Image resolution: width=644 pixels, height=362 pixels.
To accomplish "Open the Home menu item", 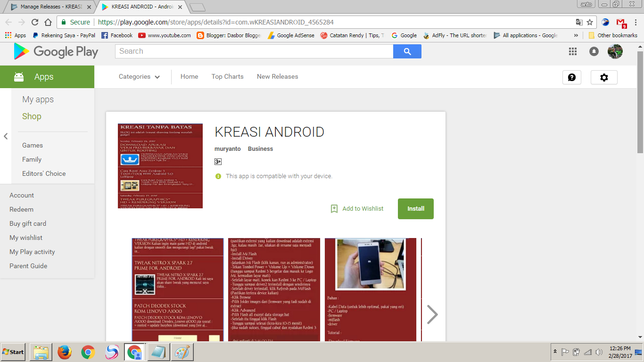I will click(189, 77).
